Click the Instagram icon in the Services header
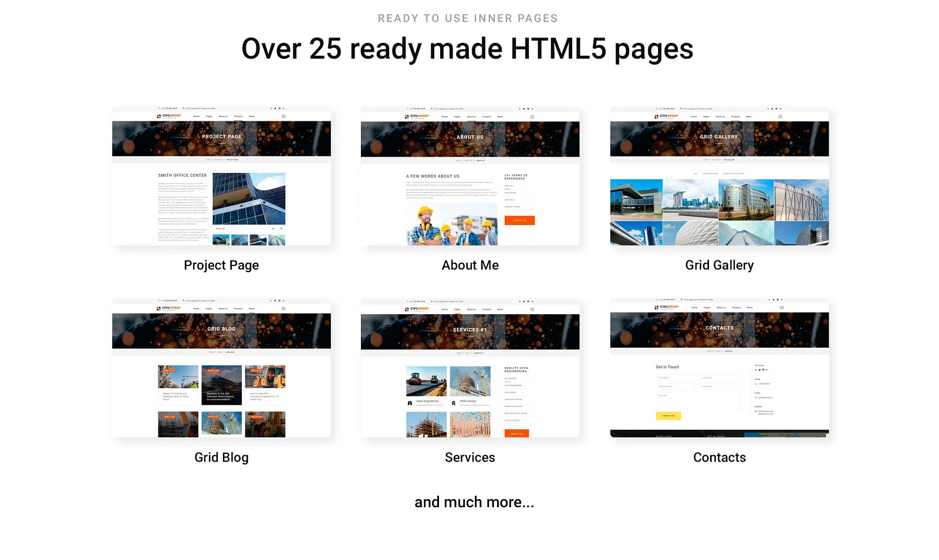Viewport: 939px width, 560px height. coord(528,301)
